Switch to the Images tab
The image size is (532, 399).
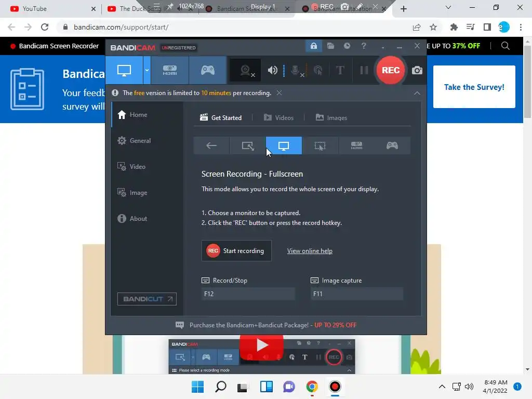point(331,118)
